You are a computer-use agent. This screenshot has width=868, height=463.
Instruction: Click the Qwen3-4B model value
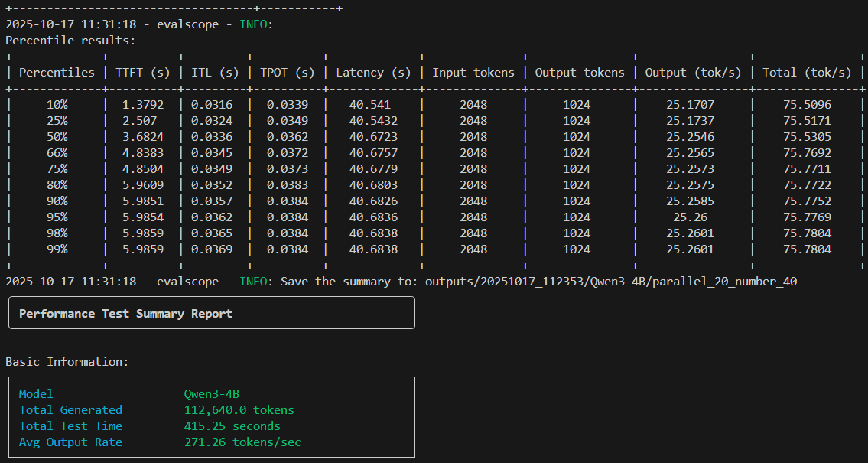tap(212, 394)
